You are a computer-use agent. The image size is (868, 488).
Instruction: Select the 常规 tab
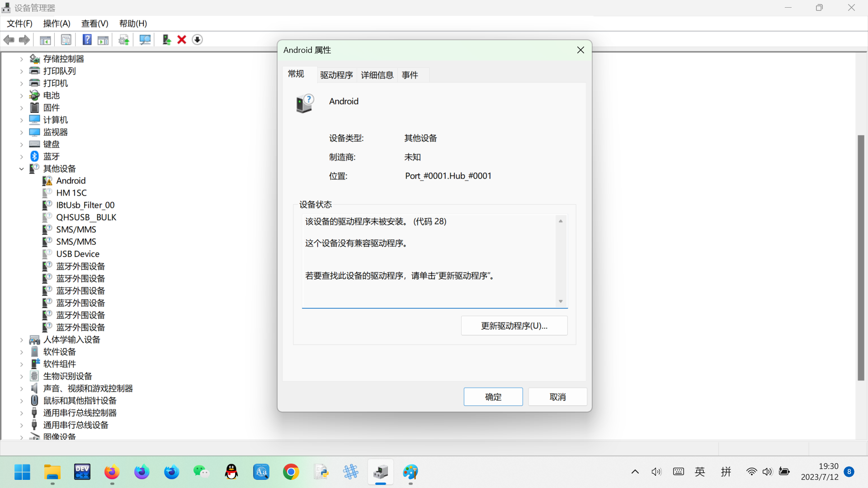[296, 74]
